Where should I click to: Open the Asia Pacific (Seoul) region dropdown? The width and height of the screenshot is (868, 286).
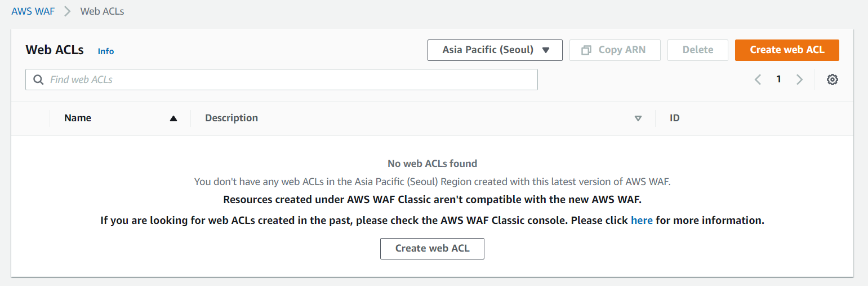pyautogui.click(x=495, y=50)
